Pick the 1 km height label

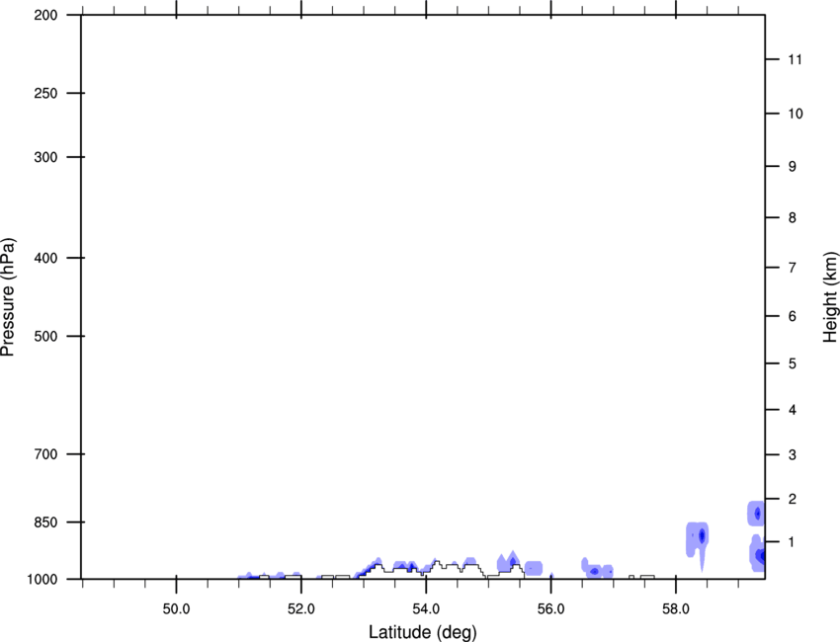click(793, 542)
